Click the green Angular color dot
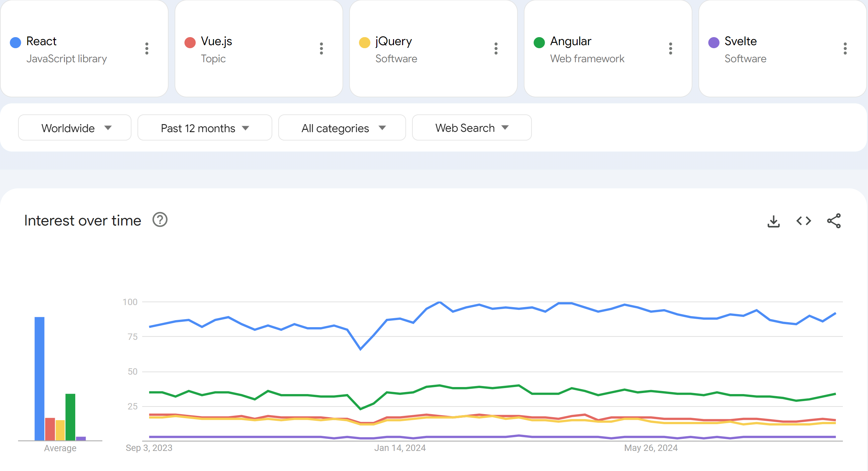Image resolution: width=868 pixels, height=471 pixels. click(539, 42)
